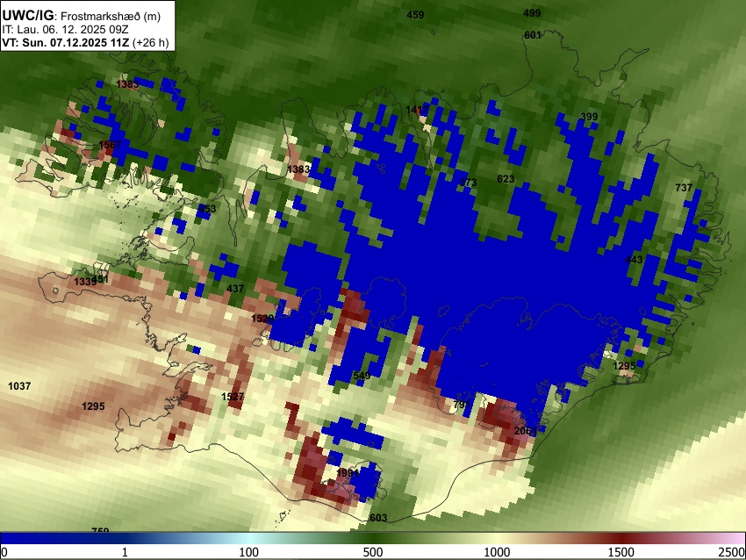This screenshot has height=560, width=746.
Task: Click the "UWC/IG: Frostmarkshæð (m)" title line
Action: tap(82, 16)
